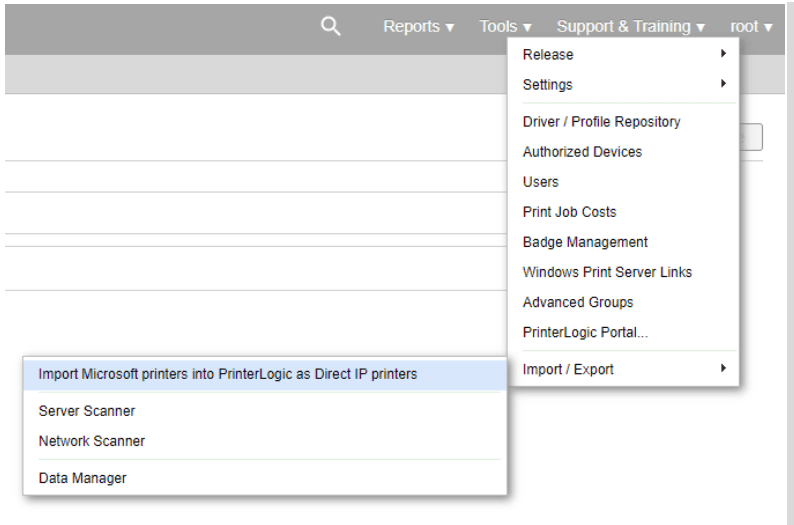This screenshot has height=525, width=794.
Task: Open the Reports dropdown menu
Action: [418, 26]
